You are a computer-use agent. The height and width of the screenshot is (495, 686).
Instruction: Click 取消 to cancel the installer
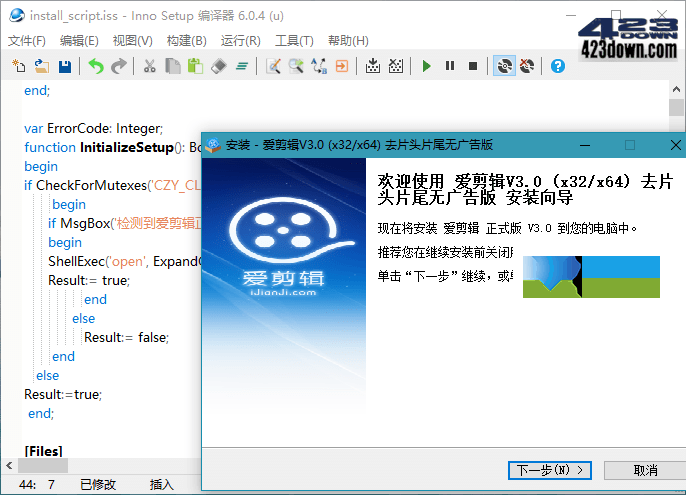(x=645, y=470)
